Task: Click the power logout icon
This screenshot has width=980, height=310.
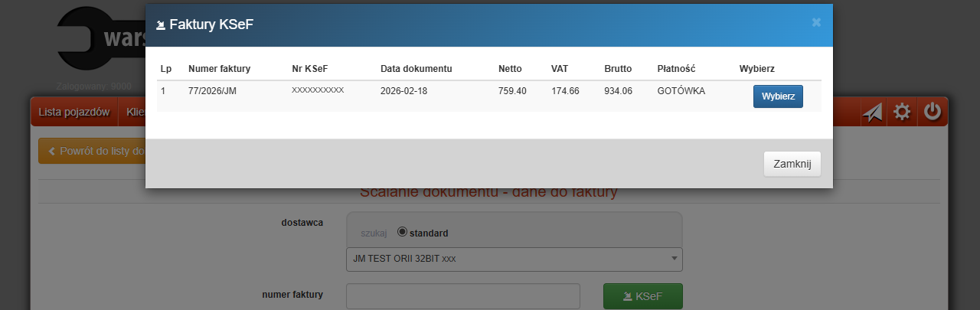Action: click(932, 112)
